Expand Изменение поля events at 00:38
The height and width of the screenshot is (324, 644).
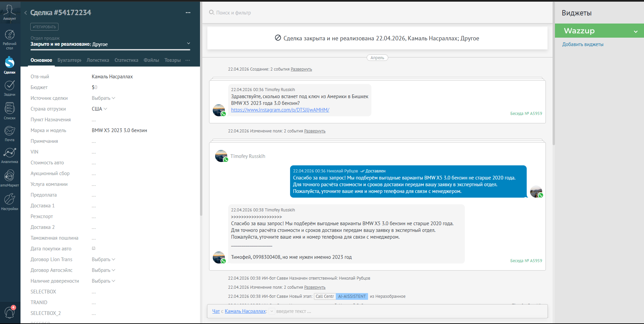click(315, 287)
